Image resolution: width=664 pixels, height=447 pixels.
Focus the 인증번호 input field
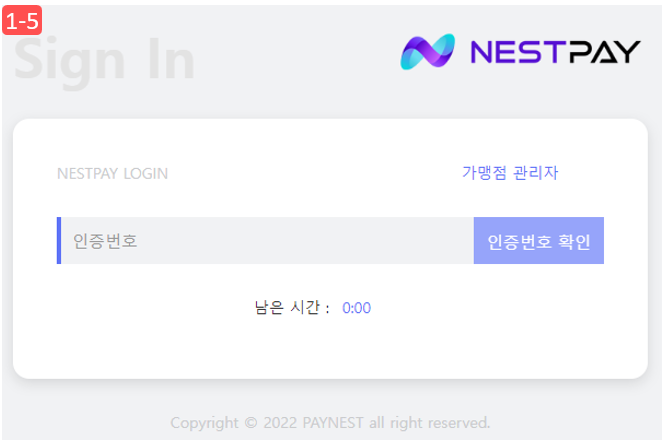point(267,240)
